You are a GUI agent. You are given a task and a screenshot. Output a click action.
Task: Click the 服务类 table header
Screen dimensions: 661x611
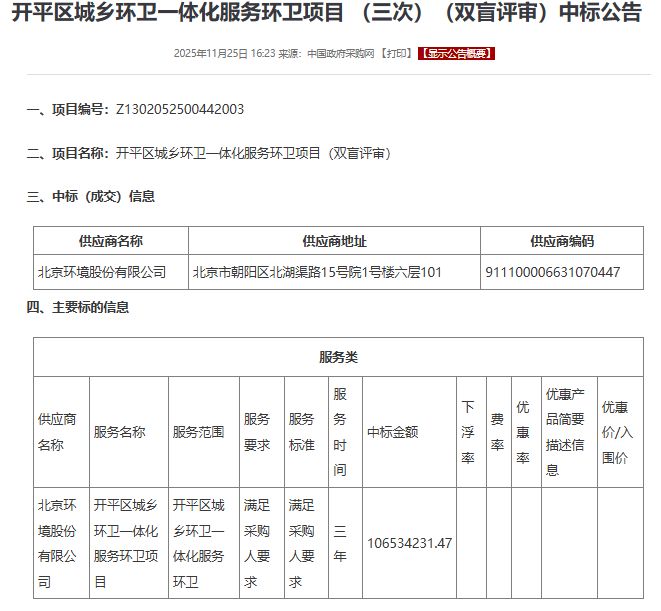click(338, 357)
